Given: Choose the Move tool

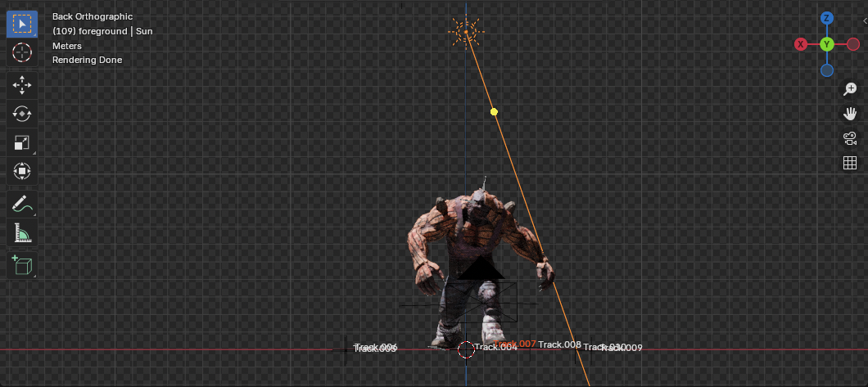Looking at the screenshot, I should click(x=21, y=85).
